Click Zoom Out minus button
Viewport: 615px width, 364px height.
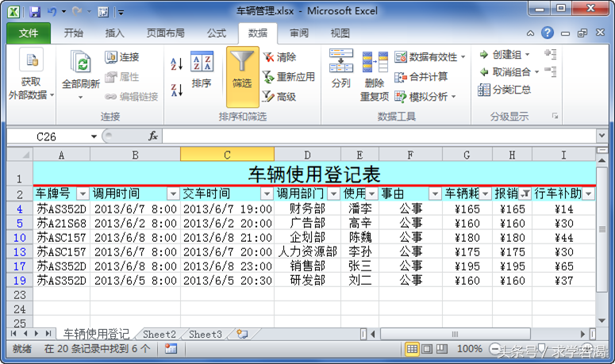click(494, 349)
